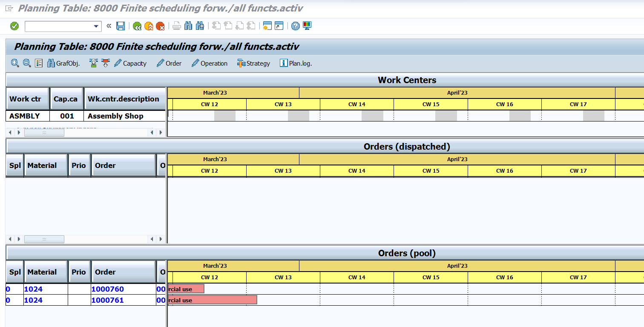This screenshot has height=327, width=644.
Task: Open Help via the question mark icon
Action: click(295, 26)
